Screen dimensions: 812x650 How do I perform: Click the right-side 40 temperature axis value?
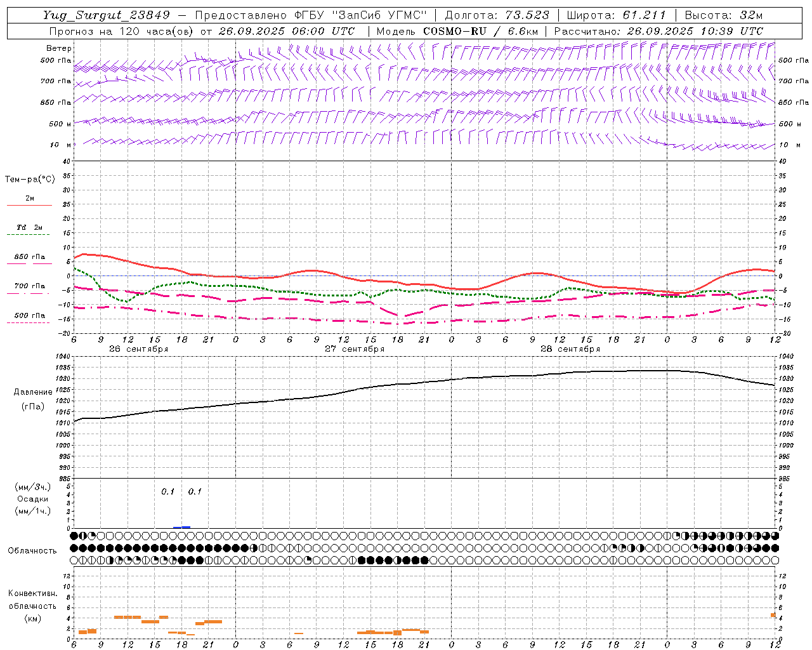[783, 161]
